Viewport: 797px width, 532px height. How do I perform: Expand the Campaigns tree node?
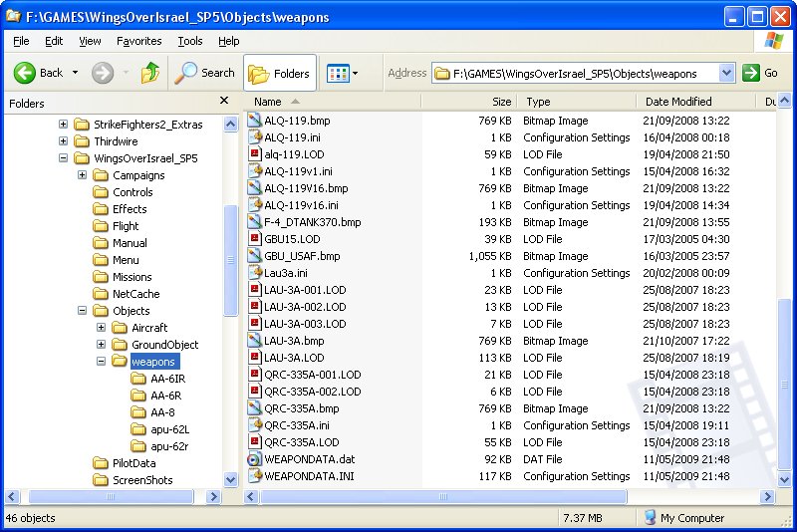(x=82, y=175)
